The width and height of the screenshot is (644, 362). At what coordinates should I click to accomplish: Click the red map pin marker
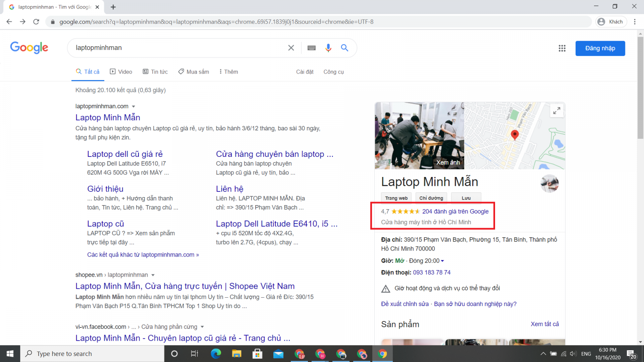pyautogui.click(x=514, y=135)
